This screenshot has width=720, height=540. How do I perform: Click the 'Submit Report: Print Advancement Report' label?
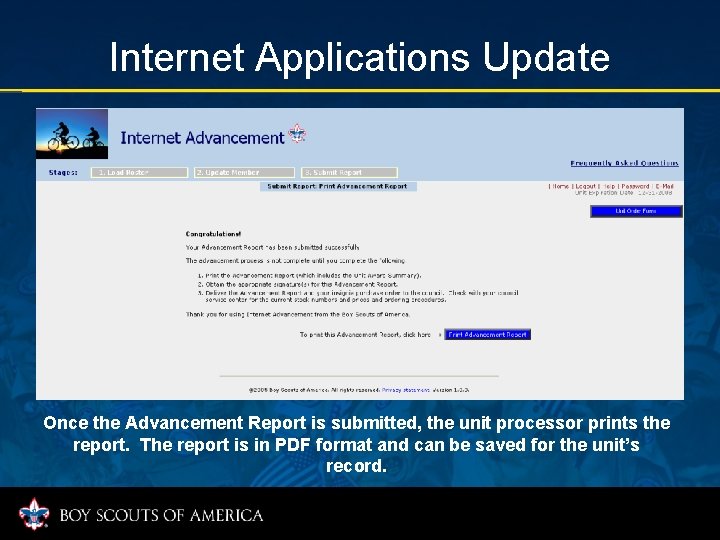[338, 186]
